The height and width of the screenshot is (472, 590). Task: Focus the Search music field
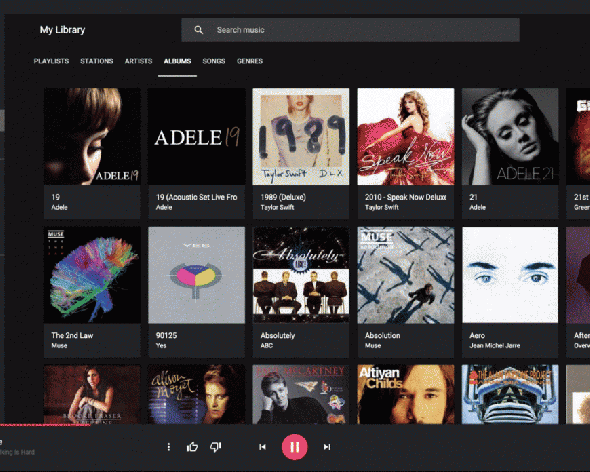(x=350, y=30)
